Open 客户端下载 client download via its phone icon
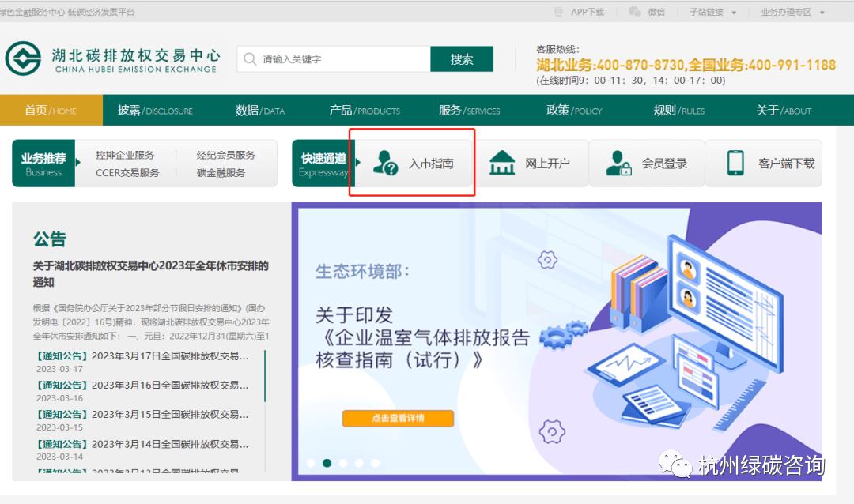The width and height of the screenshot is (854, 504). click(x=734, y=163)
